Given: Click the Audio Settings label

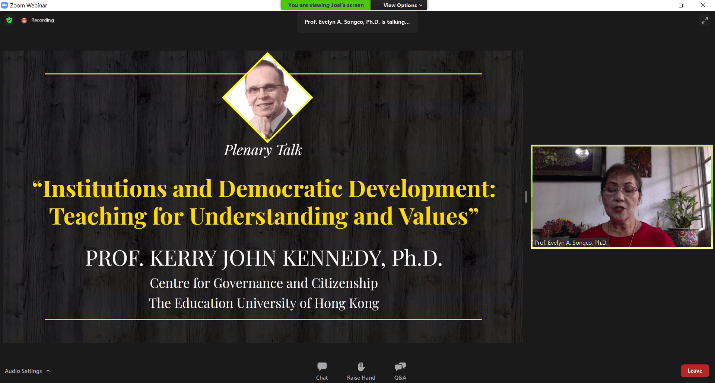Looking at the screenshot, I should (x=23, y=371).
